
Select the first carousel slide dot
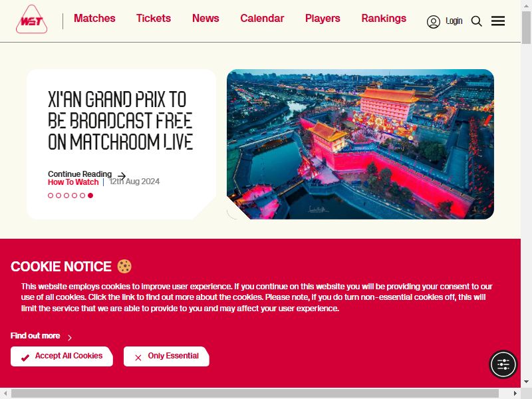click(51, 196)
